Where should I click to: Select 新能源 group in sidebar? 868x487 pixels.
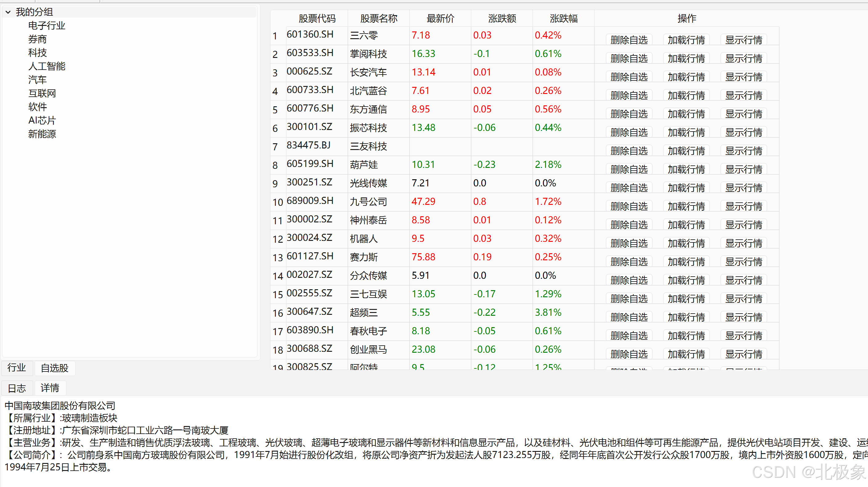click(42, 134)
